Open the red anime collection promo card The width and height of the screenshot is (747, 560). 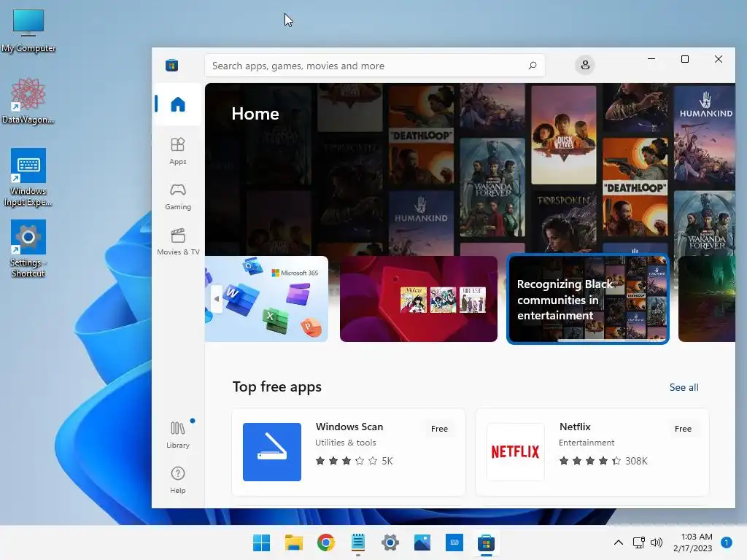pos(419,299)
